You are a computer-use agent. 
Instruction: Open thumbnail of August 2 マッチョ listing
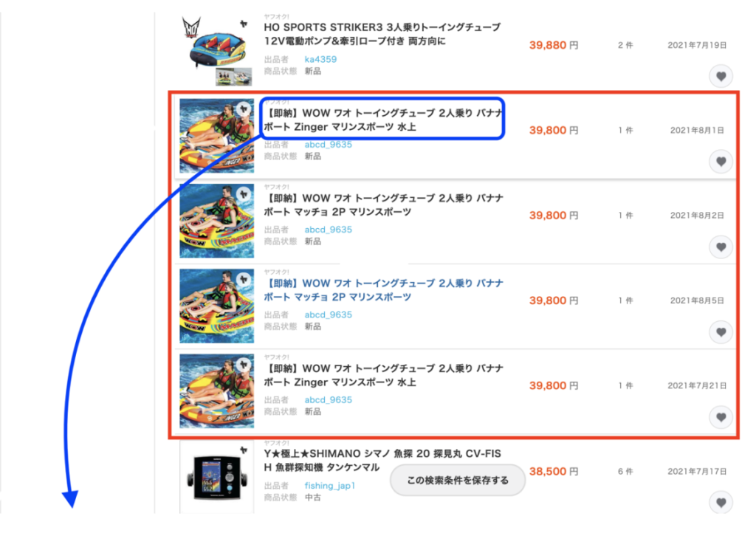pos(217,221)
